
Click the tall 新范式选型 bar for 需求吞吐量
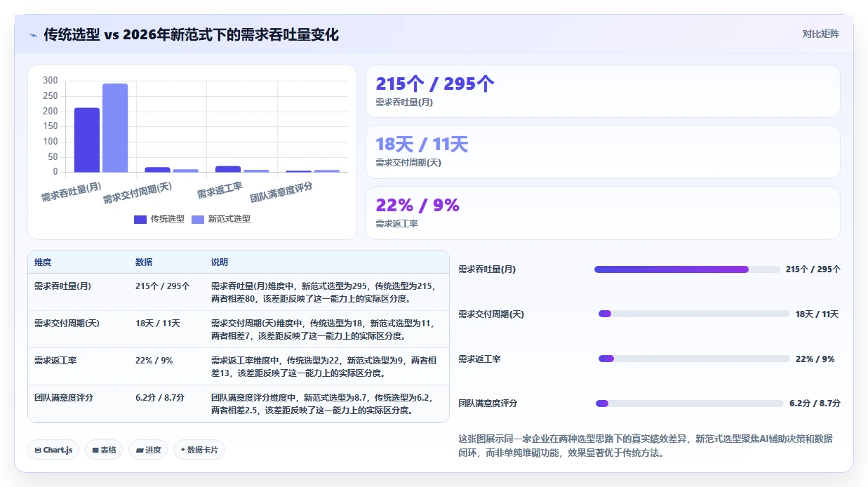point(115,128)
